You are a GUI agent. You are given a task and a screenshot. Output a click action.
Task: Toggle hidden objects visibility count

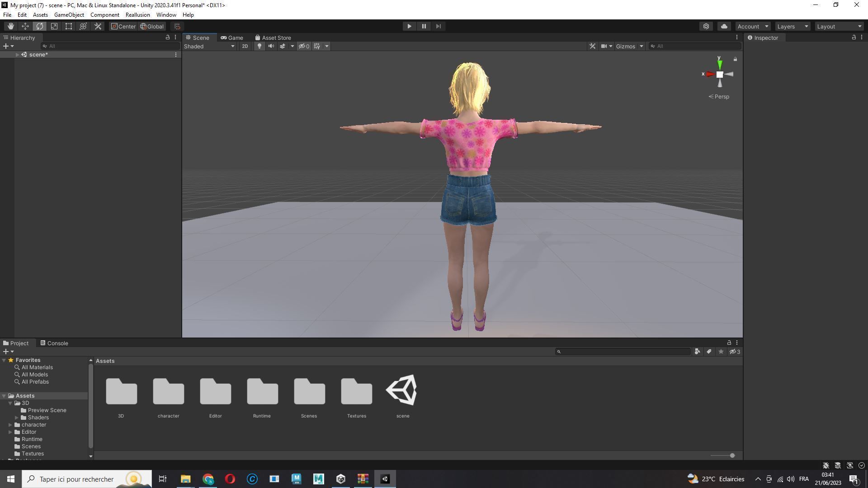click(x=304, y=46)
